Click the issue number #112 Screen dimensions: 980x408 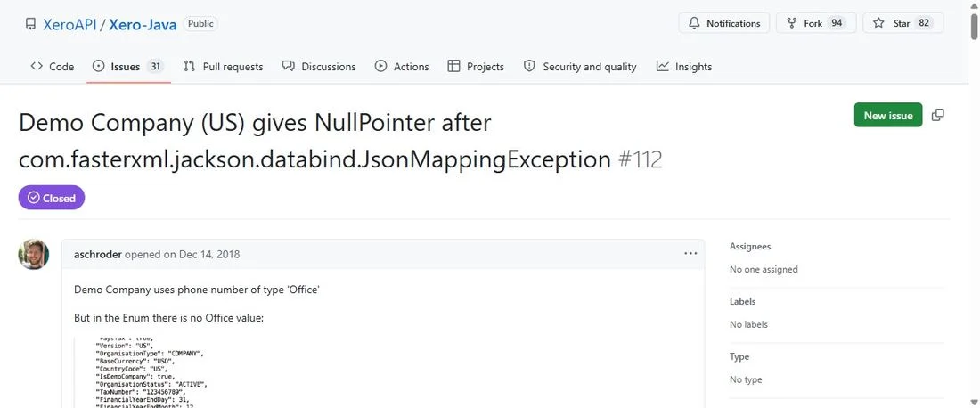click(640, 160)
